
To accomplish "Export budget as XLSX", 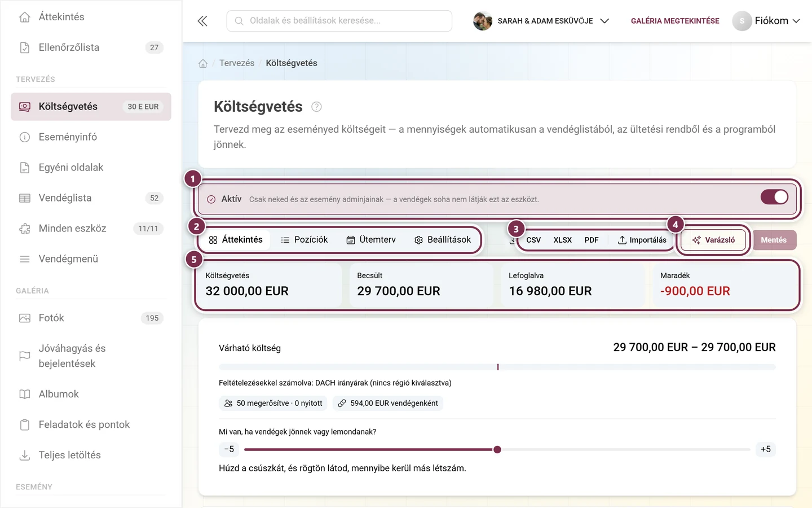I will 563,240.
